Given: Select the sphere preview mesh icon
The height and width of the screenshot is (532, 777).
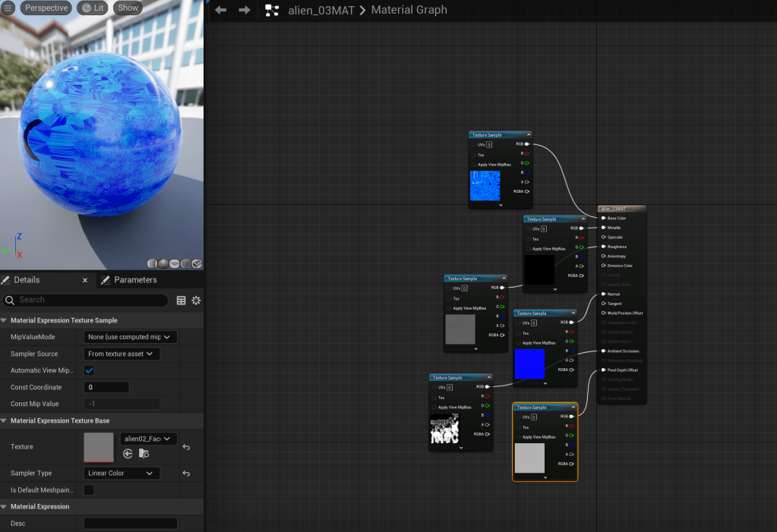Looking at the screenshot, I should pos(163,263).
